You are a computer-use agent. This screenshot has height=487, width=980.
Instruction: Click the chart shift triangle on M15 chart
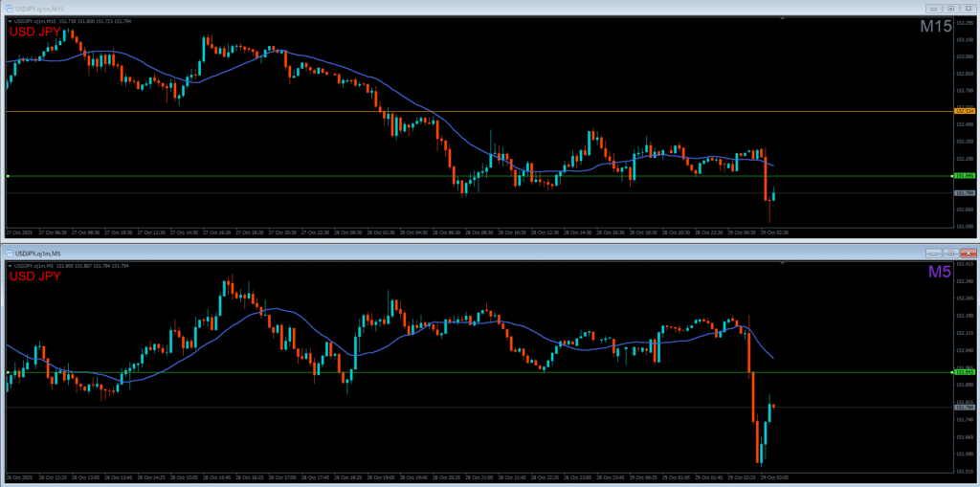point(782,19)
